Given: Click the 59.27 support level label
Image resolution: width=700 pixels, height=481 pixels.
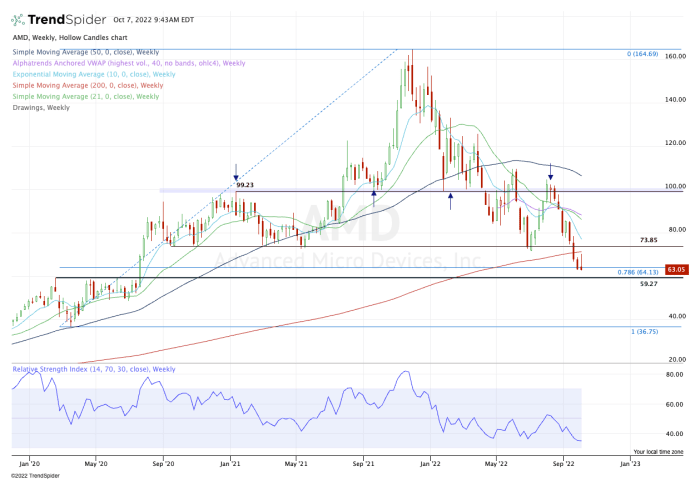Looking at the screenshot, I should tap(650, 284).
